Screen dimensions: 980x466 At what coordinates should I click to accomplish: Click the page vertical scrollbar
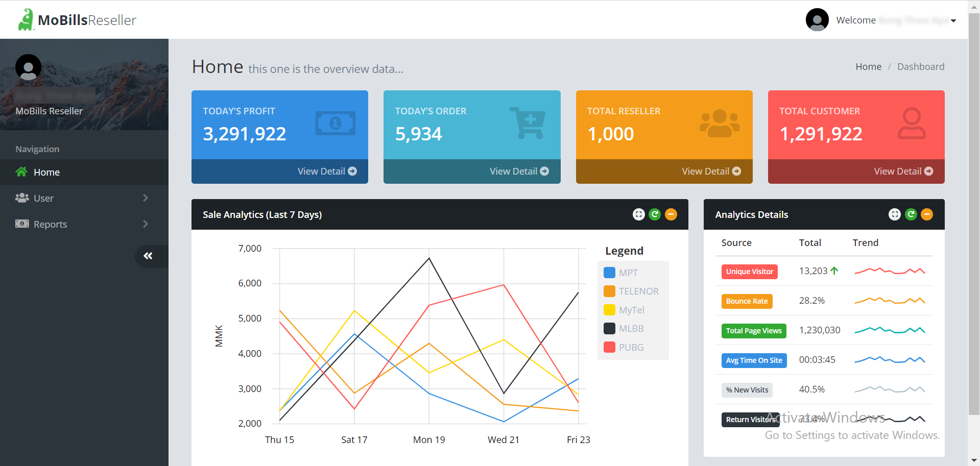[x=974, y=204]
